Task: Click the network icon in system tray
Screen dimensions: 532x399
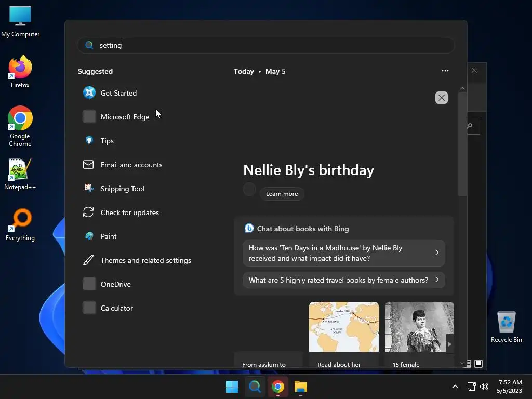Action: click(471, 387)
